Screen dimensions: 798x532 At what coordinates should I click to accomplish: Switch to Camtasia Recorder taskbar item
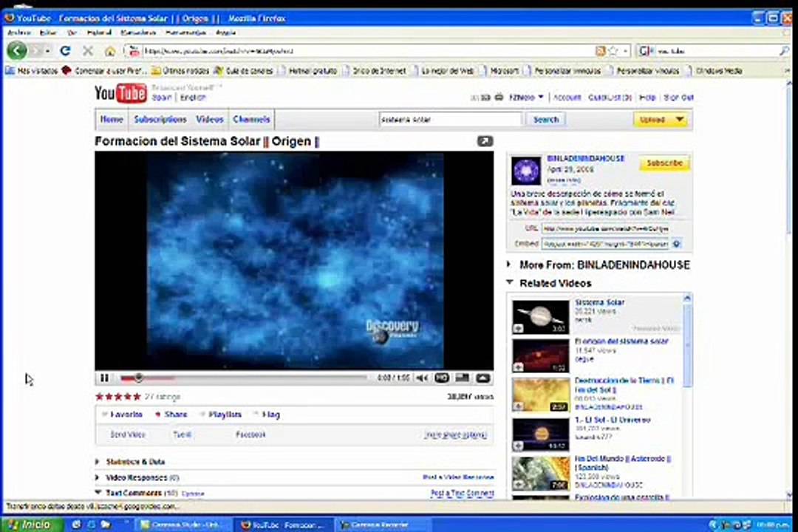pos(381,525)
